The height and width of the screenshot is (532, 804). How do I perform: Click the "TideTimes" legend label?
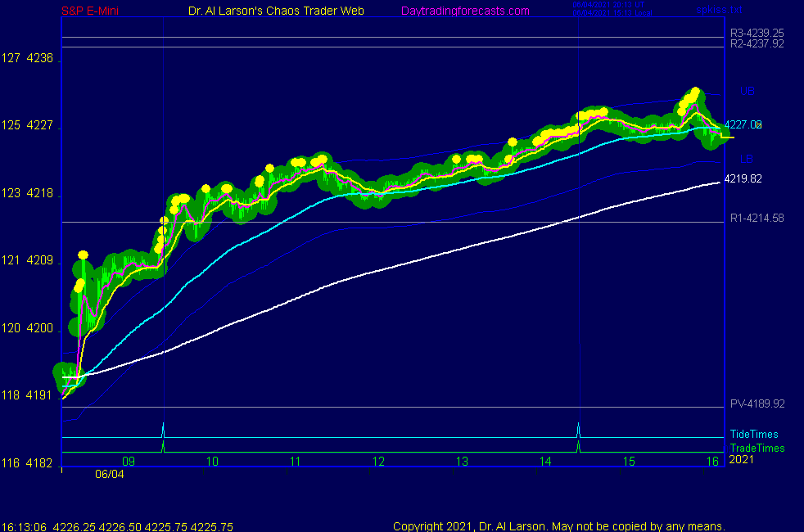coord(754,434)
